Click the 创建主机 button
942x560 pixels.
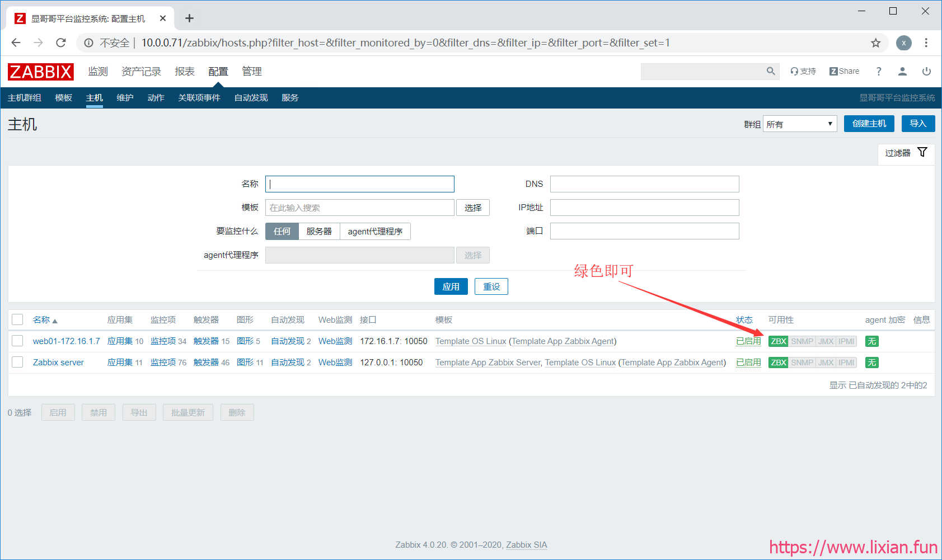point(869,124)
